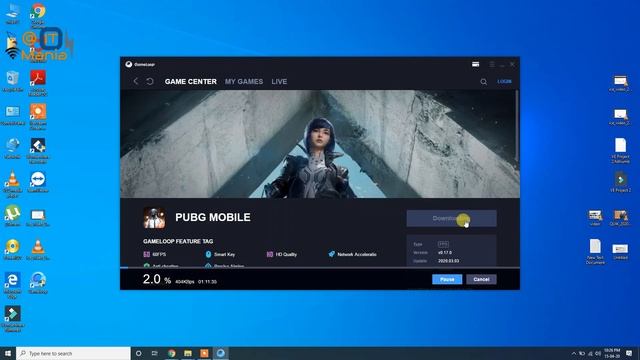The height and width of the screenshot is (360, 640).
Task: Switch to the MY GAMES tab
Action: 244,82
